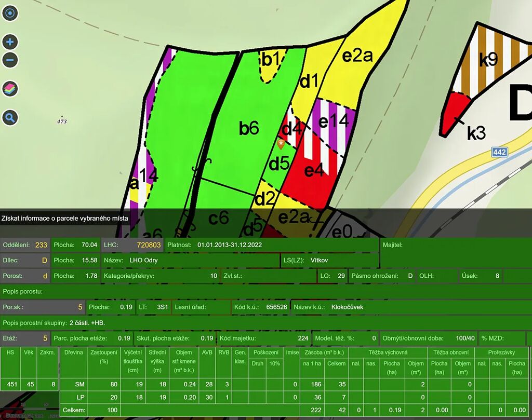Select the red e4 forest polygon
The width and height of the screenshot is (532, 420).
314,170
